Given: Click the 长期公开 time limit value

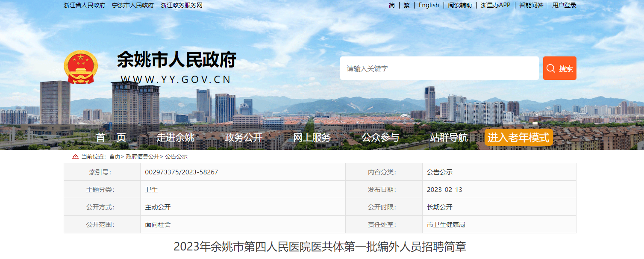Looking at the screenshot, I should (439, 207).
